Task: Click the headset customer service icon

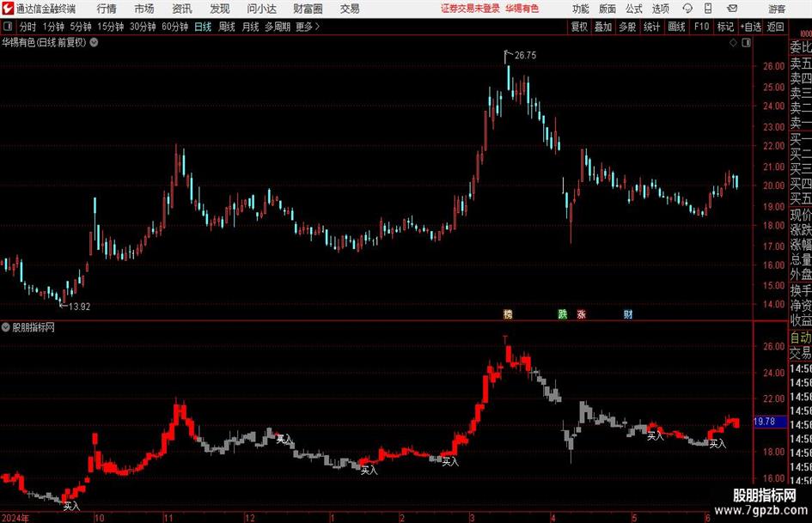Action: click(687, 9)
